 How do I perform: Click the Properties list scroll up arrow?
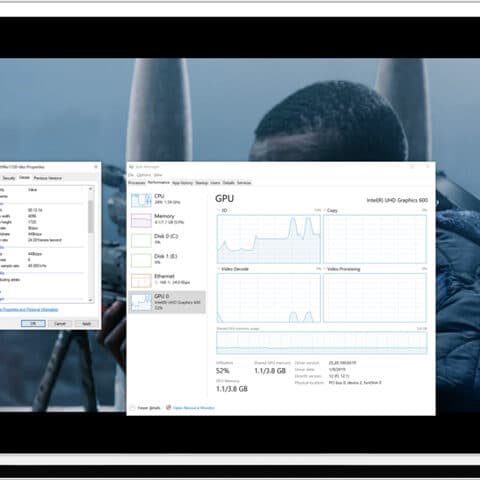click(x=91, y=189)
